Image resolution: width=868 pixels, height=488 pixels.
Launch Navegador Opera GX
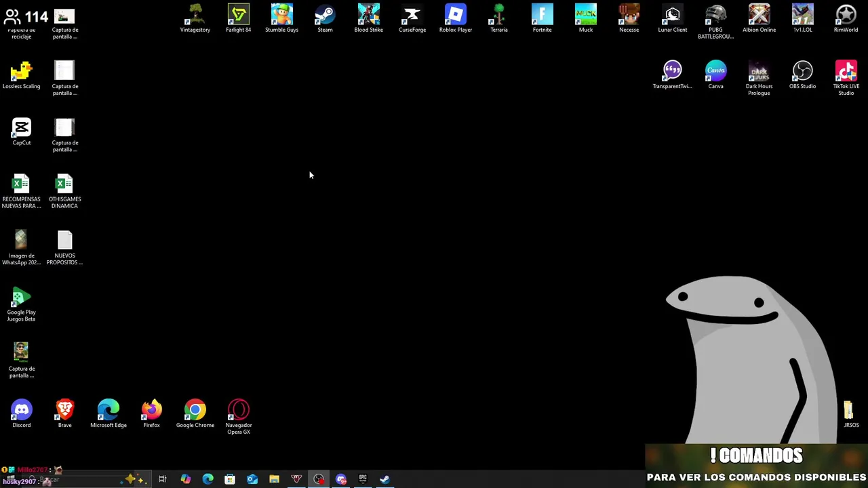(239, 418)
